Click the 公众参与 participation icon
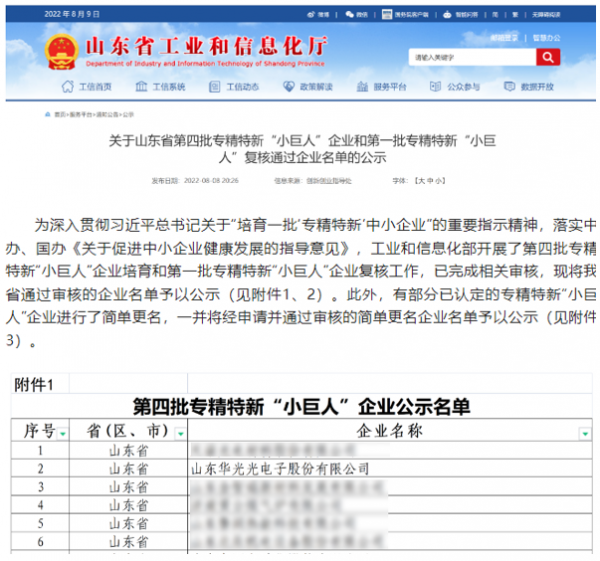Screen dimensions: 600x561 click(435, 87)
